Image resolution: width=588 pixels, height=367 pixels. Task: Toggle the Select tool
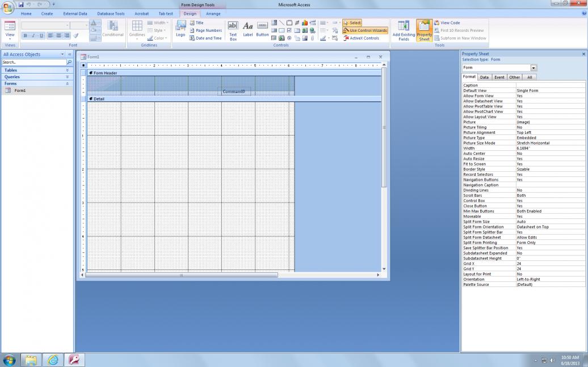[x=352, y=23]
